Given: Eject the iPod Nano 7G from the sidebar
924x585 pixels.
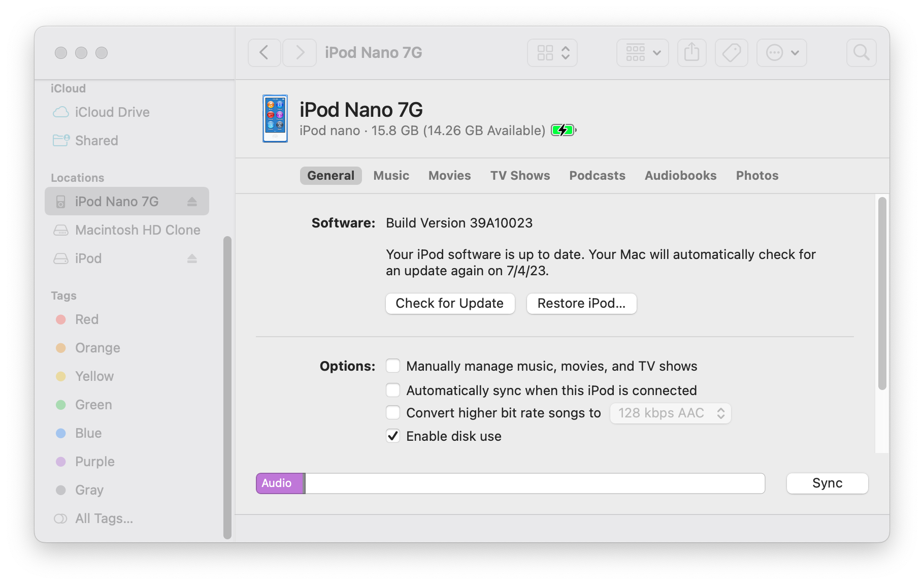Looking at the screenshot, I should coord(191,201).
